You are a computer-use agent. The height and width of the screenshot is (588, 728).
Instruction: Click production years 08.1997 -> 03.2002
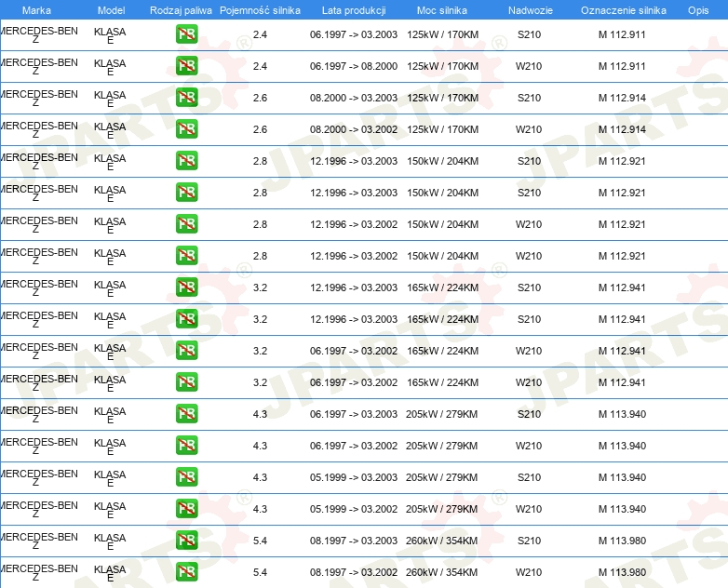click(354, 572)
